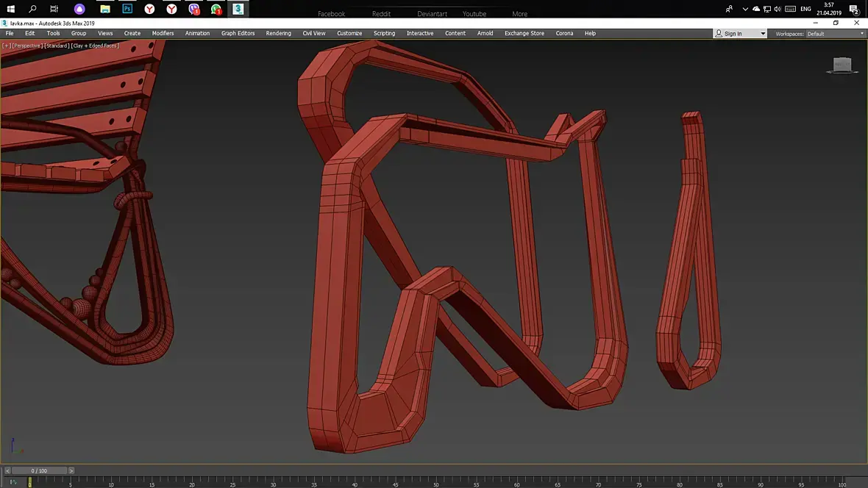
Task: Open Photoshop from the taskbar
Action: 127,9
